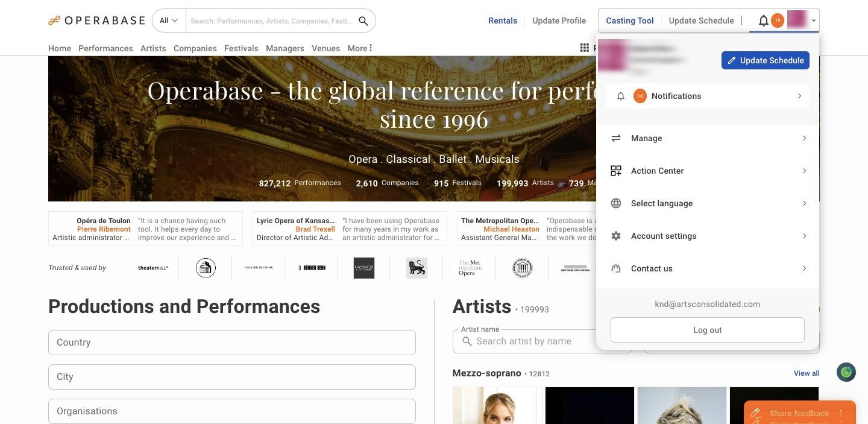
Task: Go to Home nav item
Action: click(60, 48)
